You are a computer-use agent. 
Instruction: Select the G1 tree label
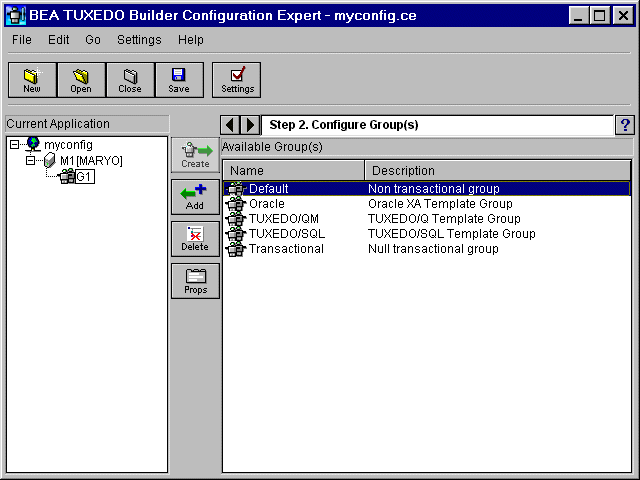coord(84,177)
